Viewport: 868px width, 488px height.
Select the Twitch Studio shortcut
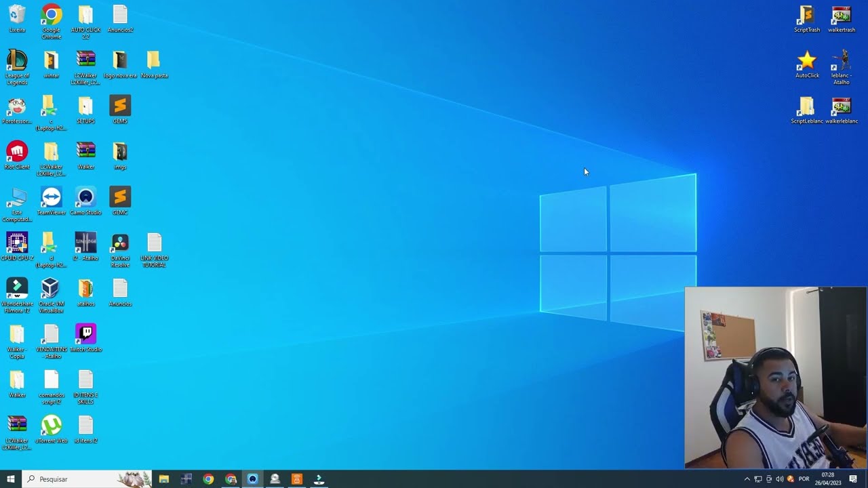pyautogui.click(x=85, y=338)
